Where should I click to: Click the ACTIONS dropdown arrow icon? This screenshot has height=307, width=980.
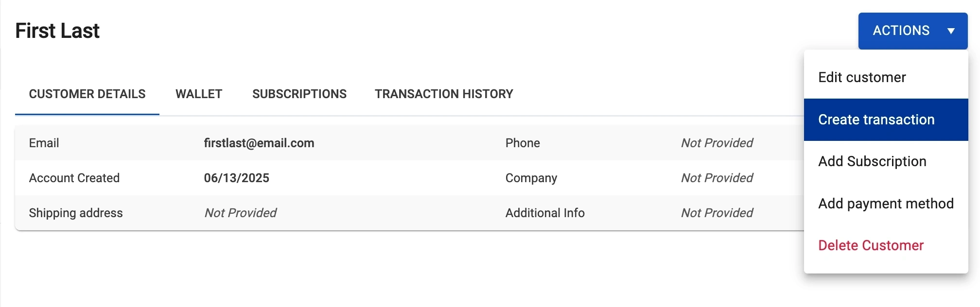[x=951, y=31]
